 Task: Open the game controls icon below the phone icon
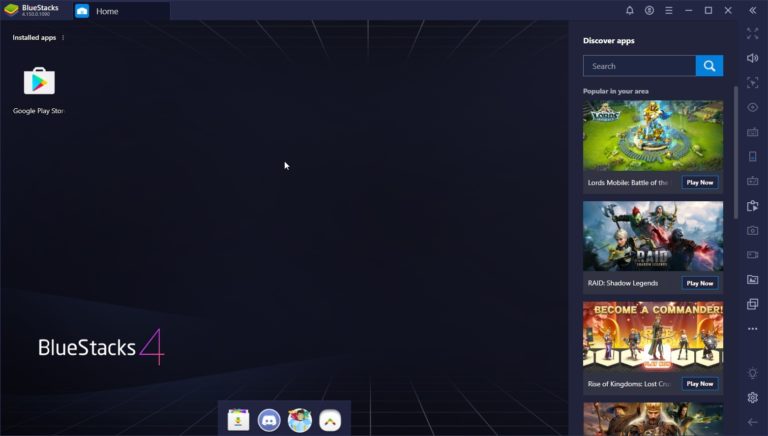click(x=752, y=181)
